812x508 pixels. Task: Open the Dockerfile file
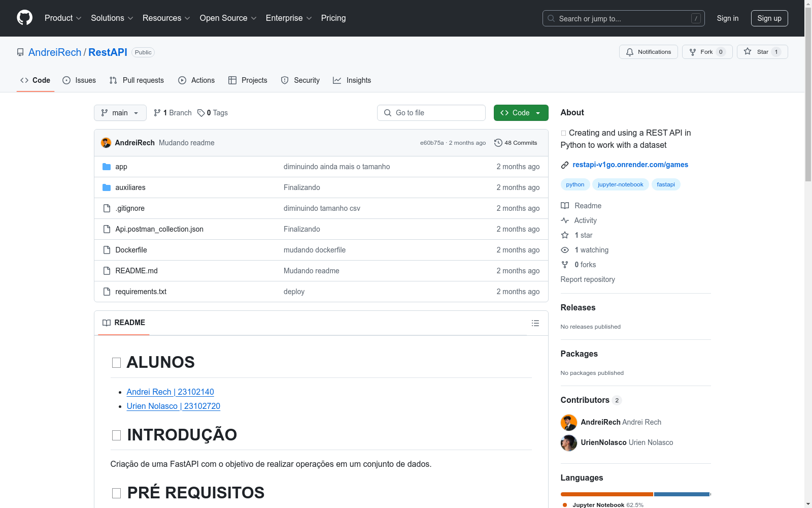[131, 250]
